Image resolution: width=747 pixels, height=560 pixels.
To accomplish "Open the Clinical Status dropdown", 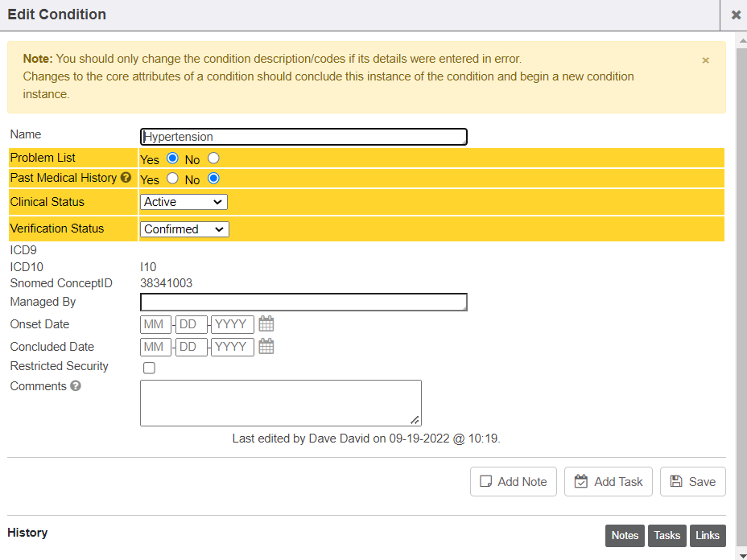I will 184,202.
